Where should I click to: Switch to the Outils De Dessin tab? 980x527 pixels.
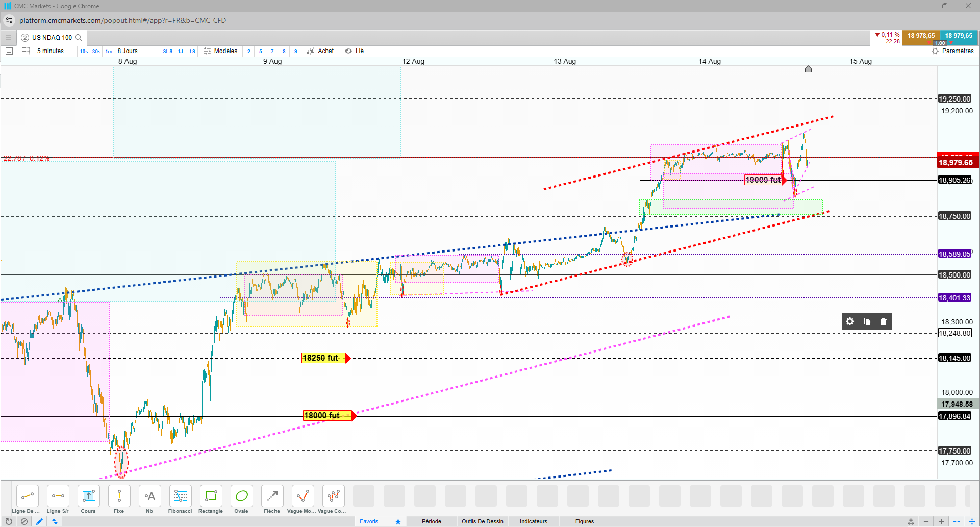[482, 521]
